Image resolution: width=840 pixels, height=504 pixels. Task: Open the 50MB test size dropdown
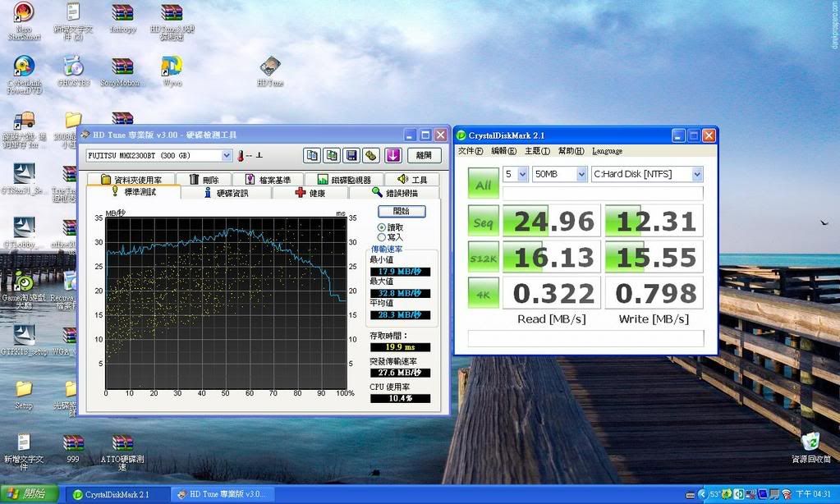pyautogui.click(x=582, y=174)
